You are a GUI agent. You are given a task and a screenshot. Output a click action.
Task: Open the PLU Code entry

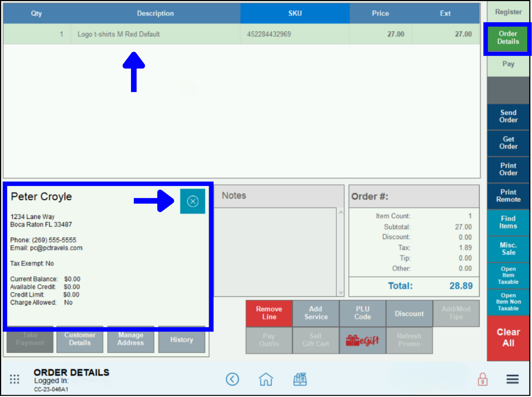click(x=362, y=313)
